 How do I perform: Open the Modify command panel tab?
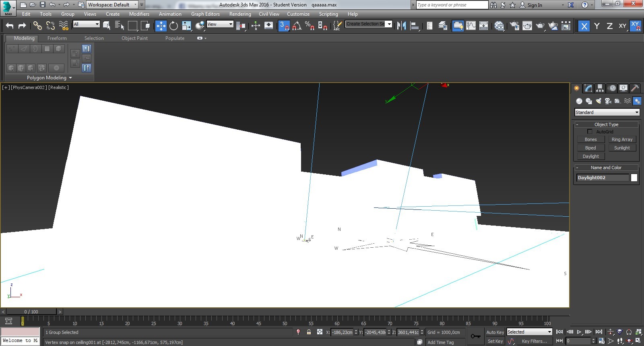[x=588, y=88]
